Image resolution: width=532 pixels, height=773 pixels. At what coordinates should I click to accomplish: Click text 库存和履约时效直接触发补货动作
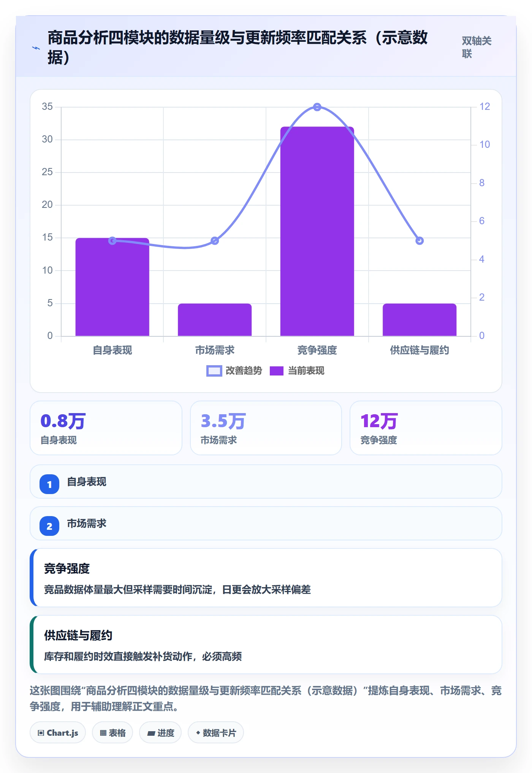pos(118,657)
